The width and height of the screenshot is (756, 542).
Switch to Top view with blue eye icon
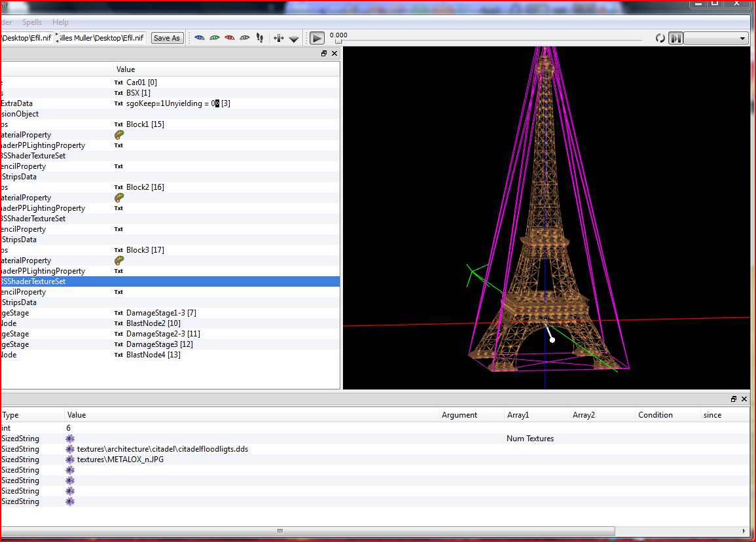click(x=200, y=37)
